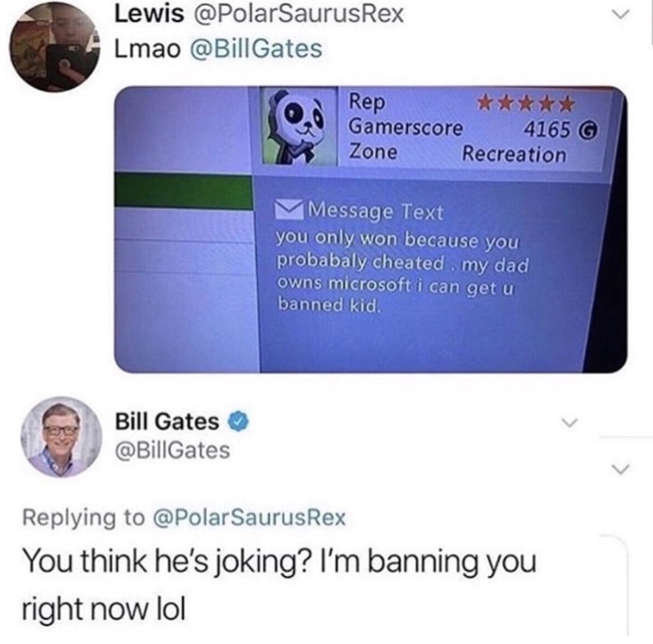
Task: Open the attached Xbox message image
Action: [x=370, y=230]
